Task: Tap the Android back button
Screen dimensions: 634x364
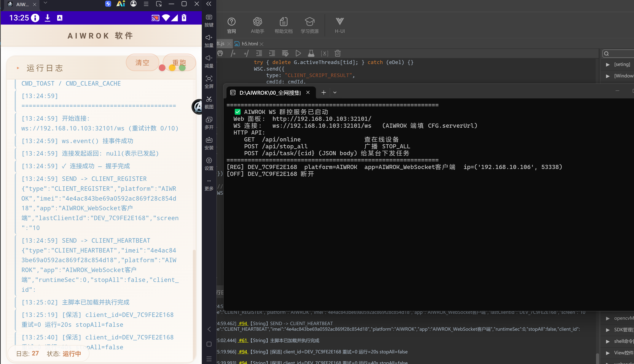Action: (x=209, y=329)
